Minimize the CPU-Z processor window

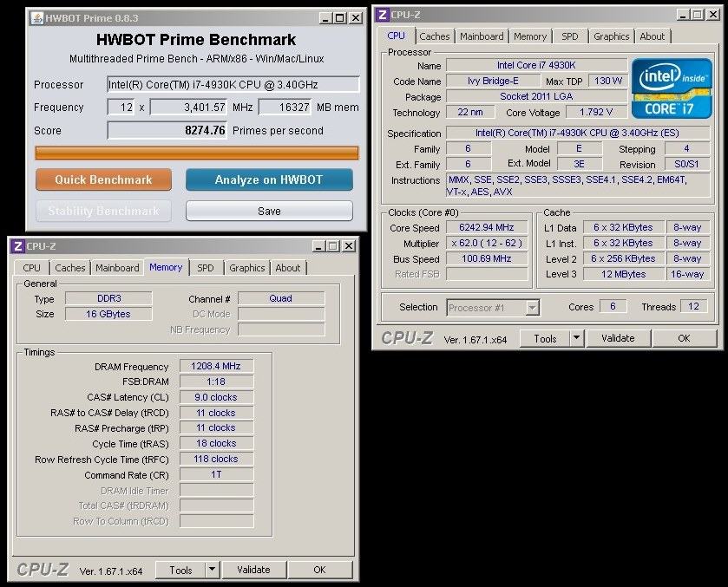[x=683, y=15]
